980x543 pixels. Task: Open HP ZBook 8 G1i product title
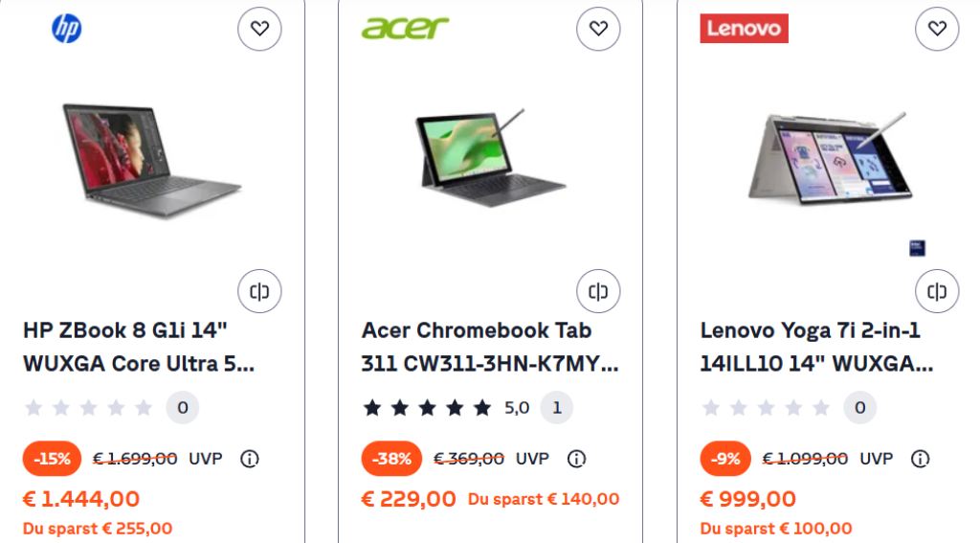tap(139, 347)
